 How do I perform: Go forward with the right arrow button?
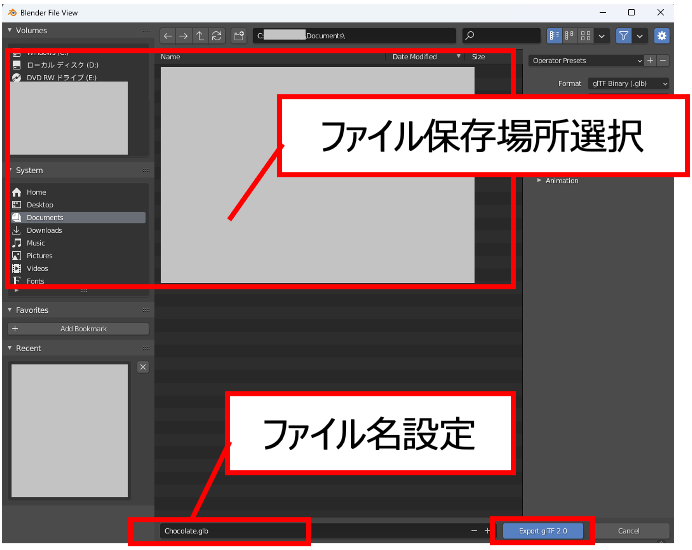pyautogui.click(x=184, y=36)
